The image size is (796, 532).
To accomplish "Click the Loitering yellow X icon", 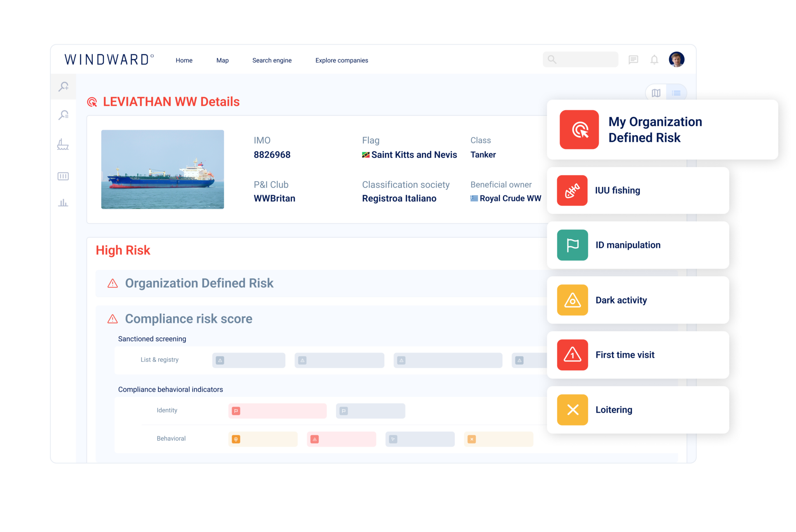I will point(572,410).
